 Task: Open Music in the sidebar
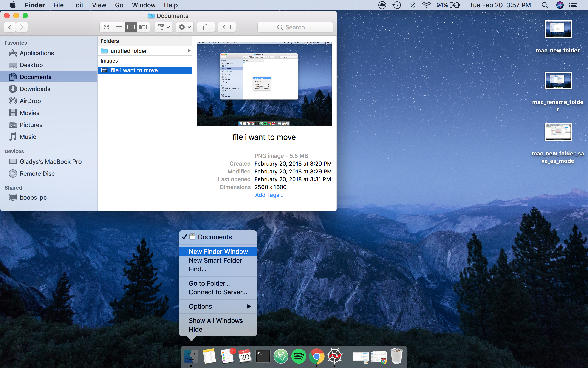[x=49, y=137]
